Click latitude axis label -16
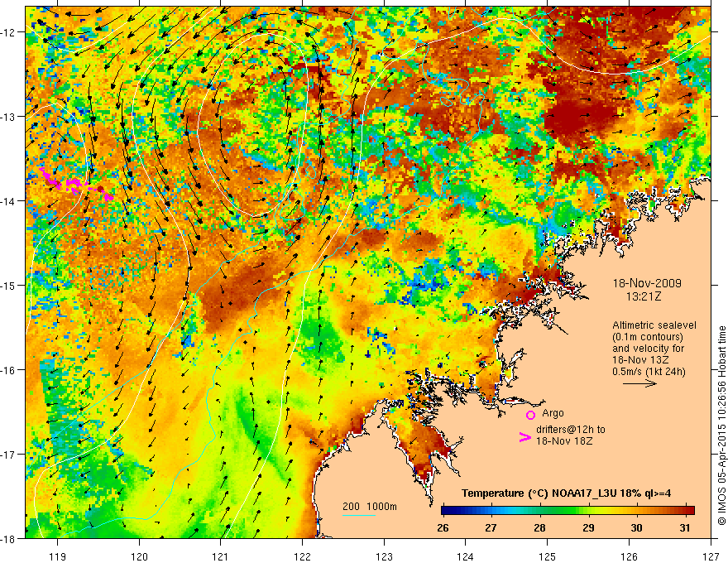This screenshot has width=728, height=563. [x=9, y=370]
